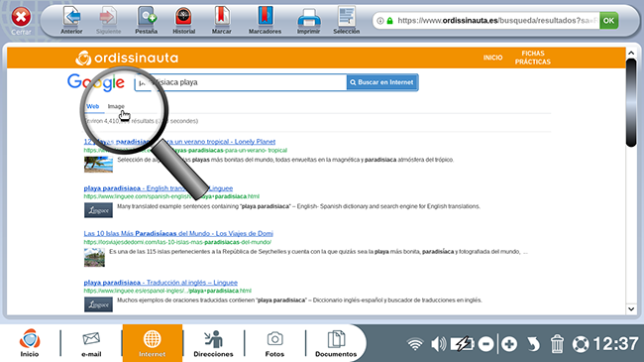Click the Buscar en Internet button

tap(382, 82)
